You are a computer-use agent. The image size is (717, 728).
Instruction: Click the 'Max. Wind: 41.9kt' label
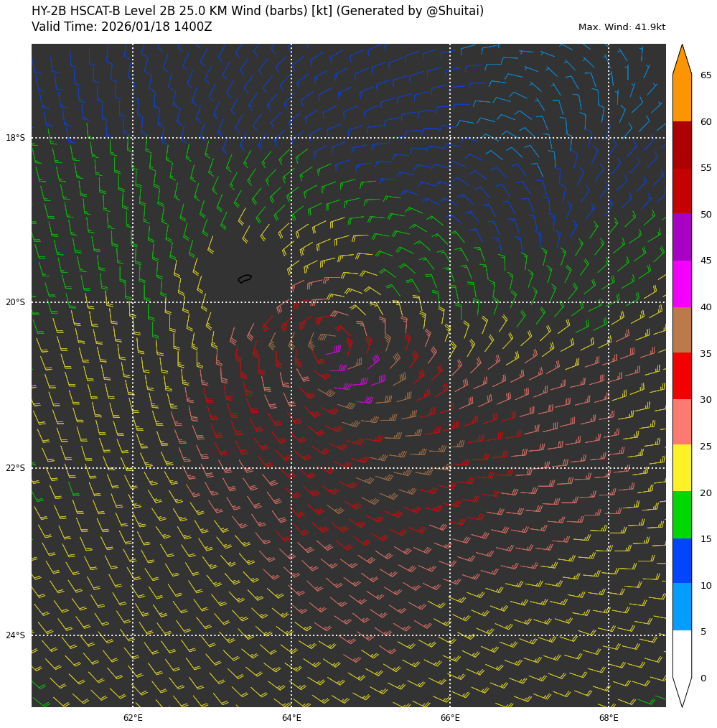(x=622, y=27)
